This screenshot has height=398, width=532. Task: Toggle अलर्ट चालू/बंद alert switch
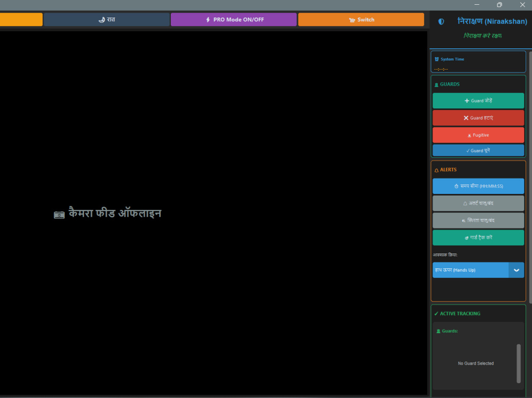pyautogui.click(x=478, y=204)
